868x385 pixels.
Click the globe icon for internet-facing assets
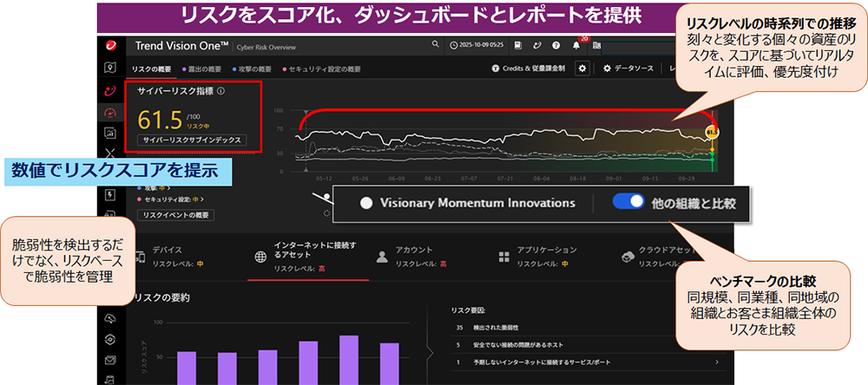(x=260, y=258)
